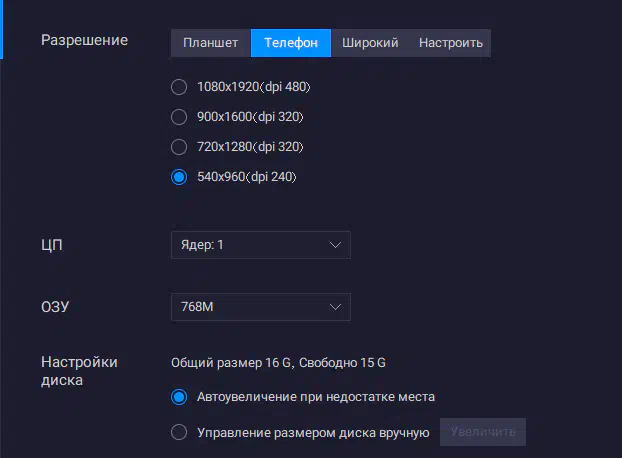
Task: Open the ЦП cores dropdown
Action: pyautogui.click(x=261, y=245)
